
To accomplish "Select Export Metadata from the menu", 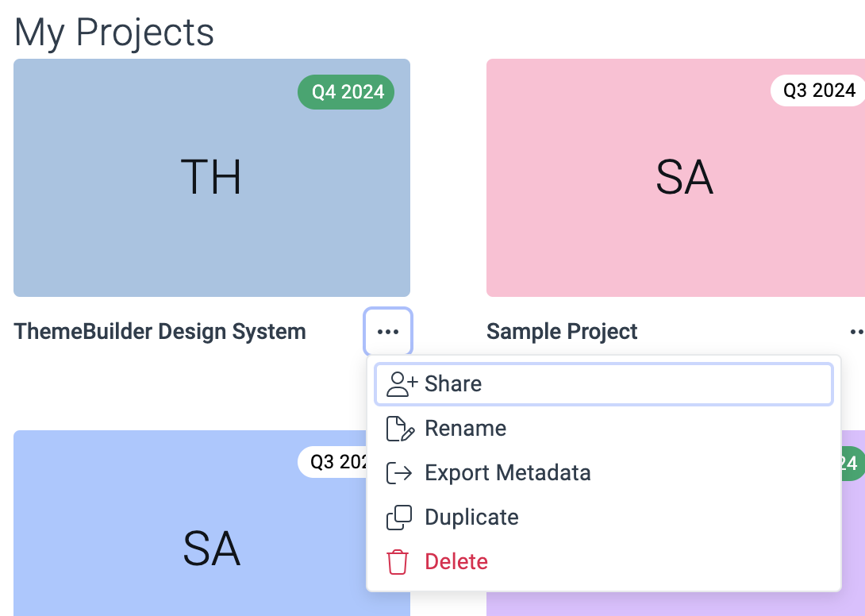I will (x=508, y=472).
